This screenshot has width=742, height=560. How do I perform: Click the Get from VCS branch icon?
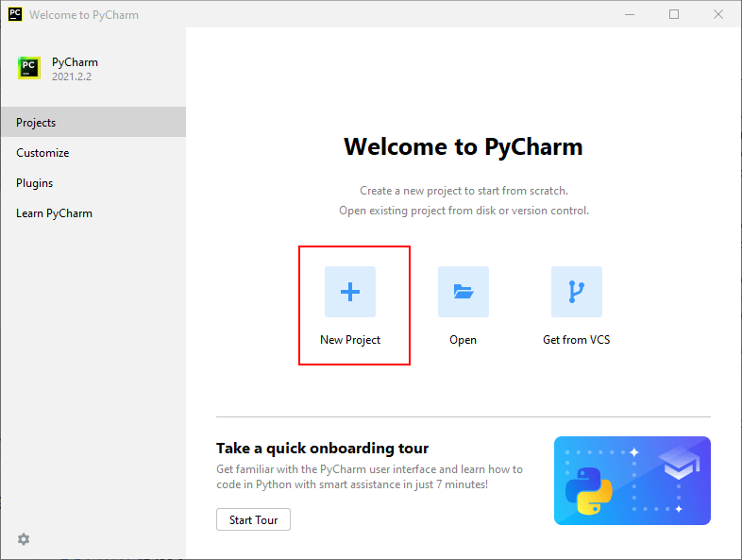(x=576, y=292)
